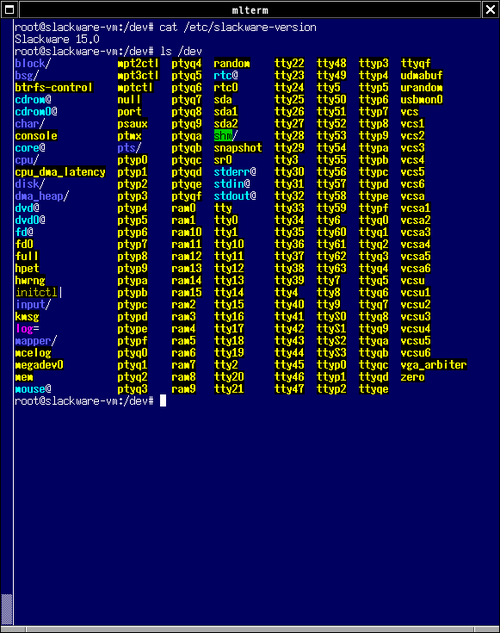Open the window menu icon in mlterm's title bar
The image size is (500, 633).
10,9
